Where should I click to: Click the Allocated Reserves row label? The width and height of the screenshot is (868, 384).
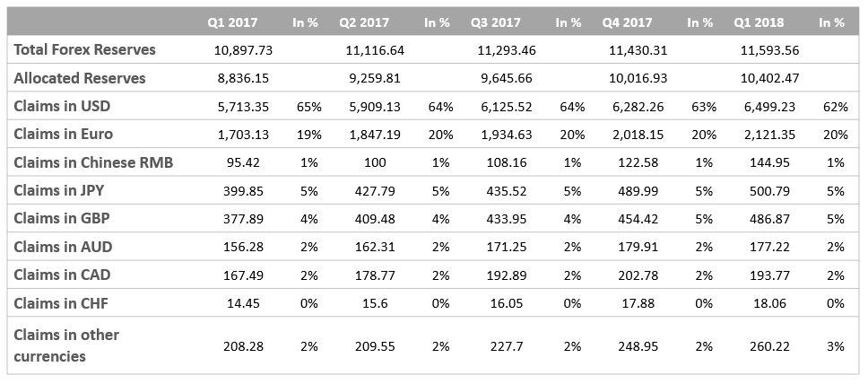point(80,78)
